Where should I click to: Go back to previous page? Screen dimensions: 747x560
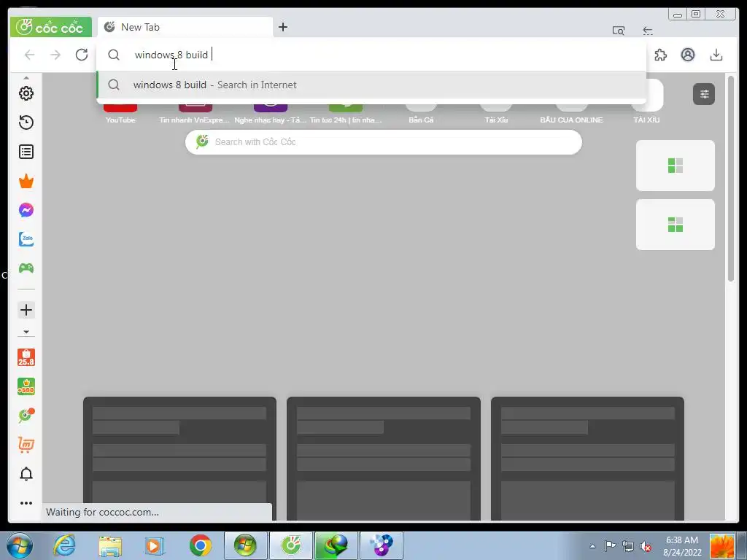tap(29, 55)
